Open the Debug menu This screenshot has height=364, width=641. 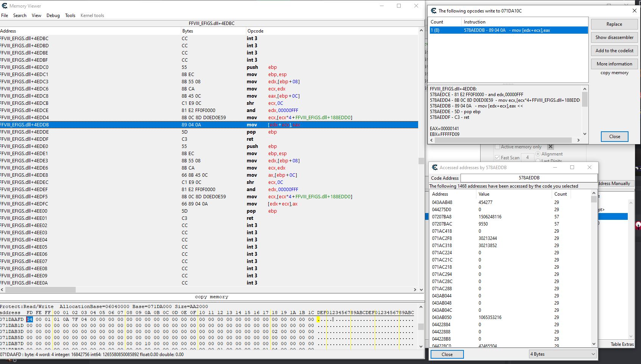(53, 16)
